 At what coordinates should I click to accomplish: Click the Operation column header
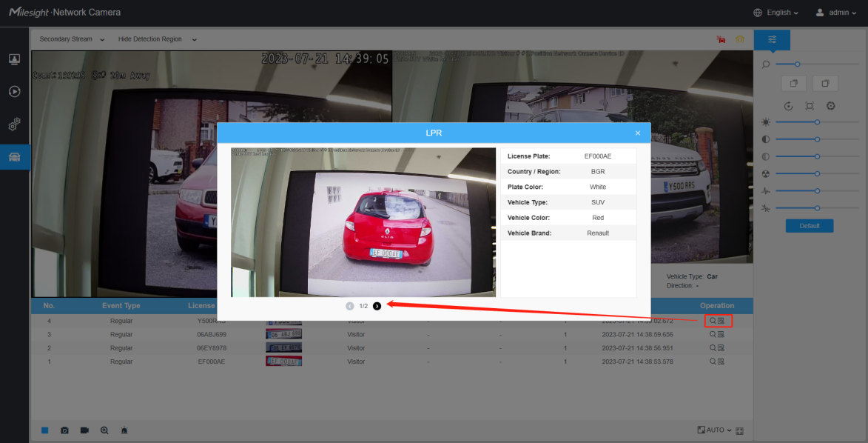(717, 305)
